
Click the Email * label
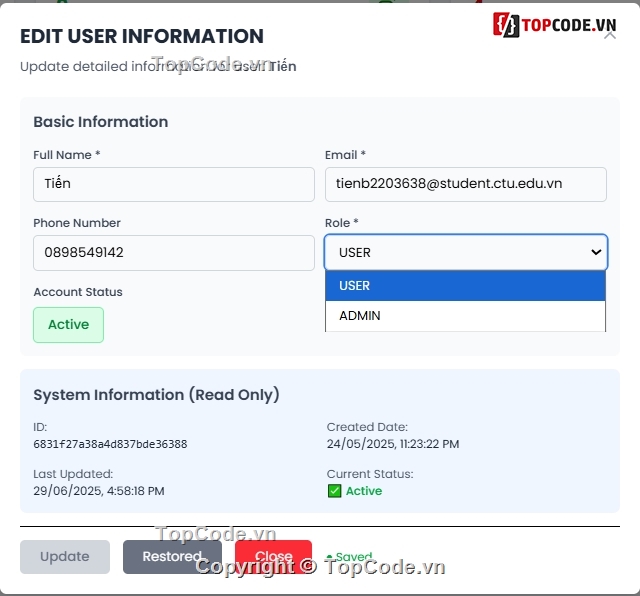(345, 155)
